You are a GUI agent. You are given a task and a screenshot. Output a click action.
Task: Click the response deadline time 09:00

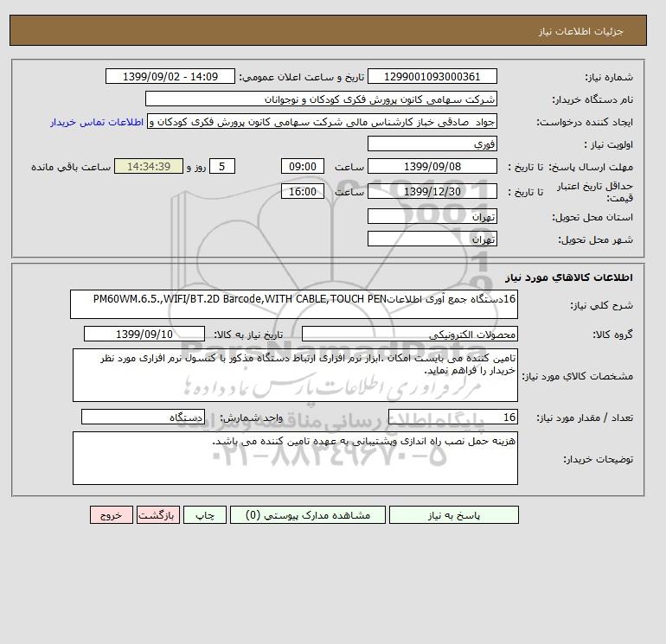[303, 167]
